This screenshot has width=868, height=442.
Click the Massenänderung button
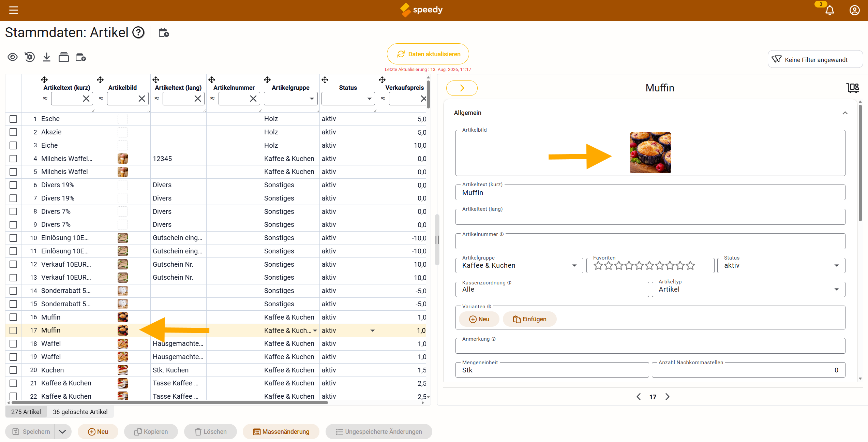coord(281,431)
